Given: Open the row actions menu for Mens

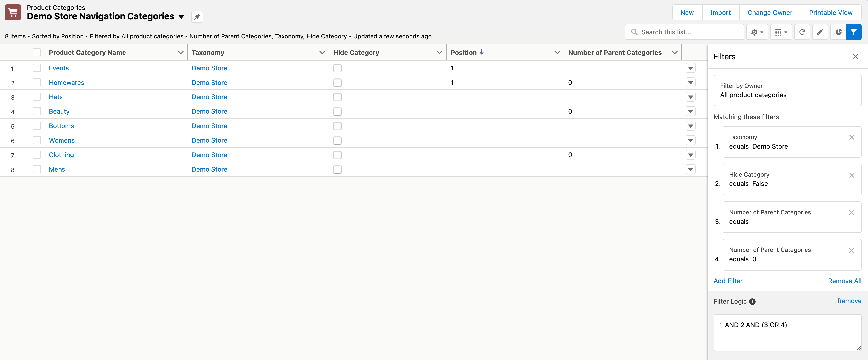Looking at the screenshot, I should pyautogui.click(x=690, y=169).
